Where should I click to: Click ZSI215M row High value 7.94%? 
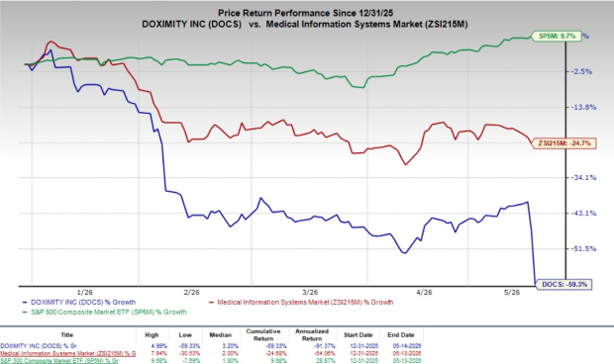pos(160,353)
